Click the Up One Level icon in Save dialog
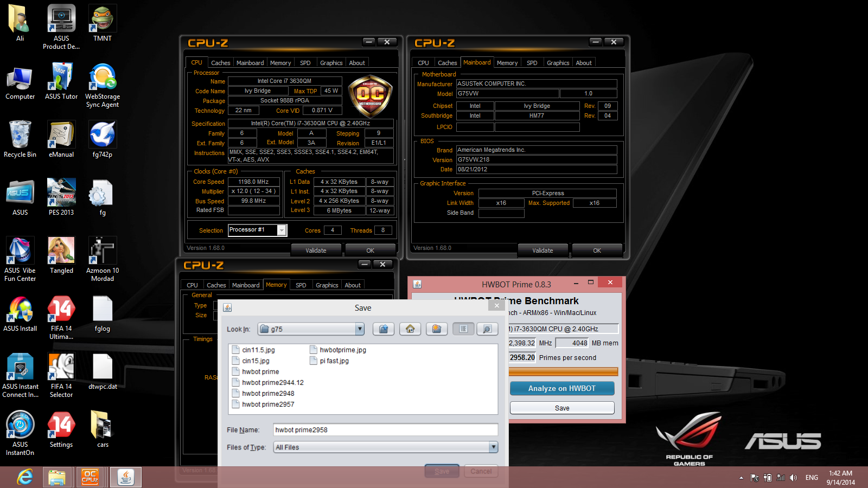Image resolution: width=868 pixels, height=488 pixels. pyautogui.click(x=384, y=329)
